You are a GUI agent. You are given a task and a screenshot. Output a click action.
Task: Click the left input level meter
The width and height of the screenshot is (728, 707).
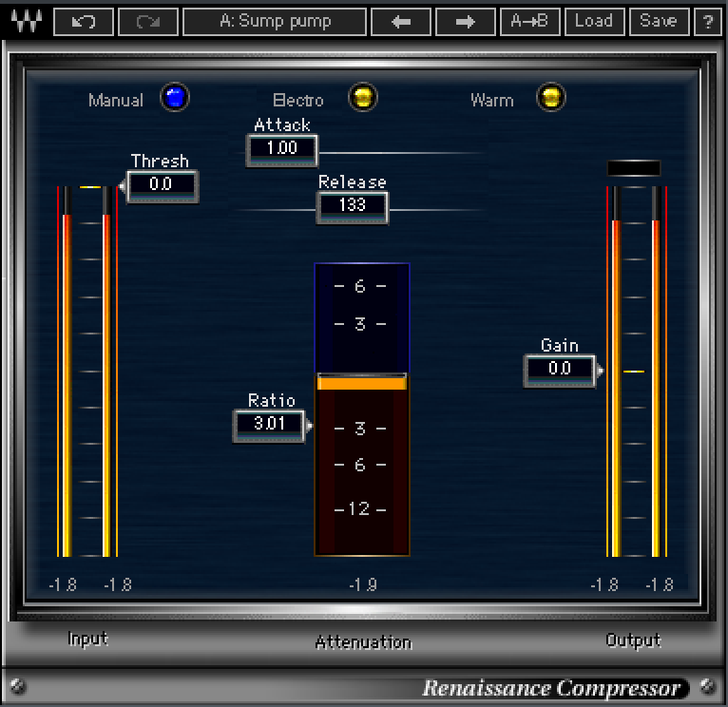(x=67, y=372)
